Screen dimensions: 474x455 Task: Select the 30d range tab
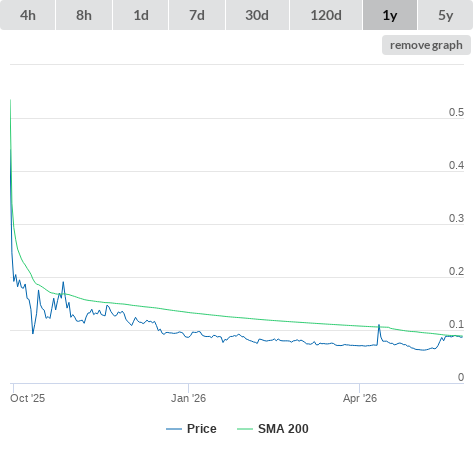coord(257,15)
